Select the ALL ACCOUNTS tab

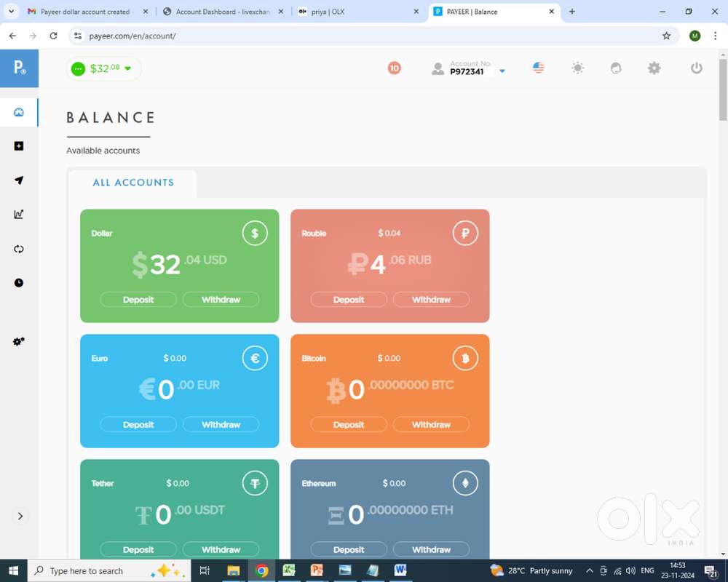[133, 183]
